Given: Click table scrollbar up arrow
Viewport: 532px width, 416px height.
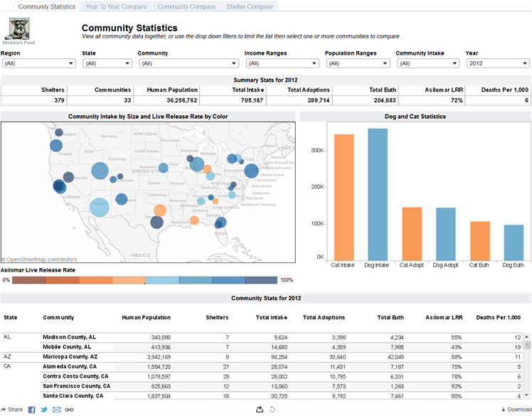Looking at the screenshot, I should pyautogui.click(x=526, y=337).
